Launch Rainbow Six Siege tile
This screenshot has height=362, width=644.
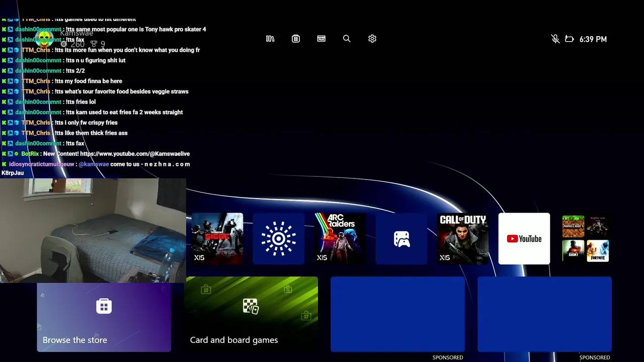tap(217, 238)
